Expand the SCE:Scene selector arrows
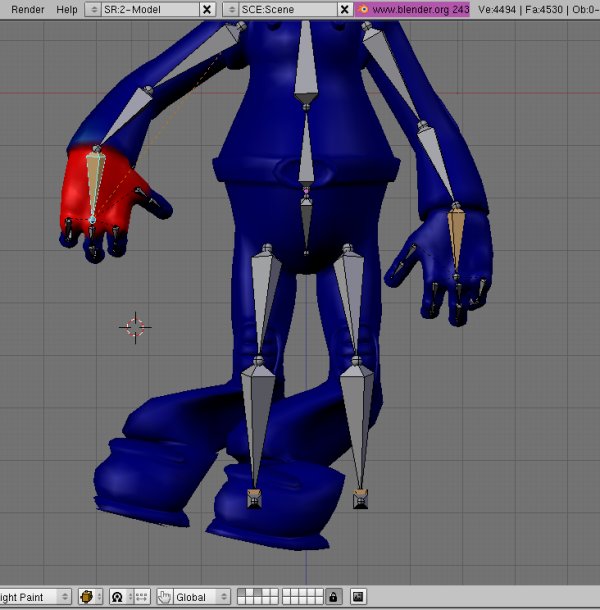 click(x=231, y=9)
